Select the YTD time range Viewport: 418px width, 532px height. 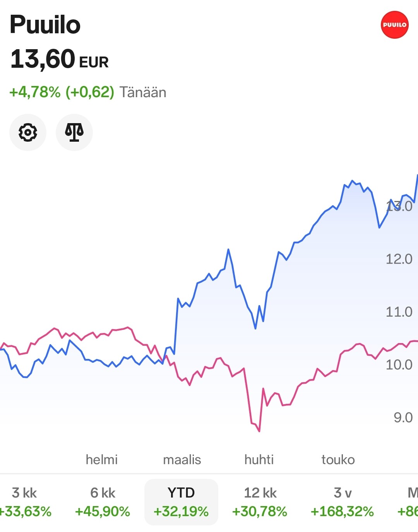tap(181, 502)
